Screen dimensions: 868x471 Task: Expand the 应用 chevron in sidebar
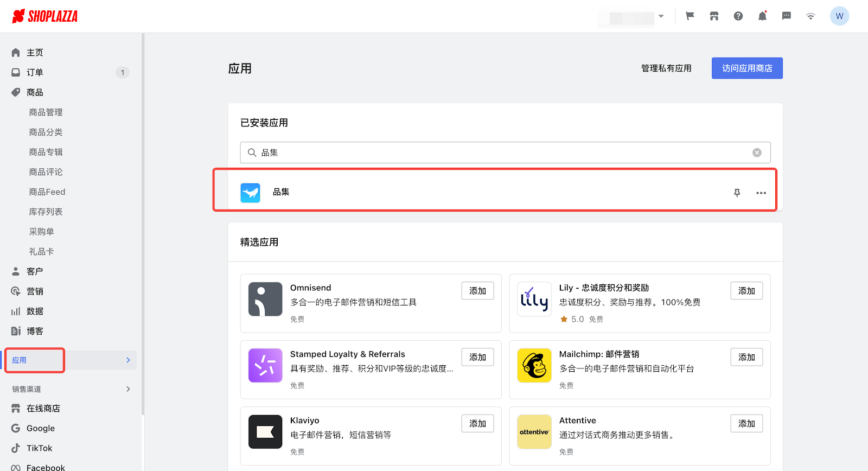click(x=128, y=360)
